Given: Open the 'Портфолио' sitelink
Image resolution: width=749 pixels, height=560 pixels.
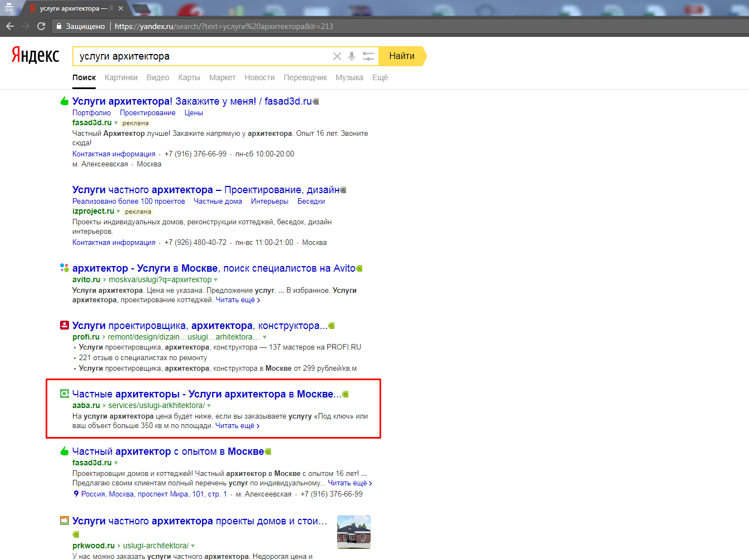Looking at the screenshot, I should click(92, 112).
